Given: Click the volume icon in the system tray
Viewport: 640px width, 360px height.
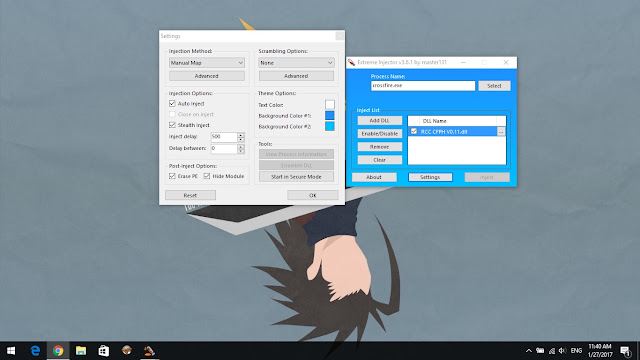Looking at the screenshot, I should tap(562, 351).
